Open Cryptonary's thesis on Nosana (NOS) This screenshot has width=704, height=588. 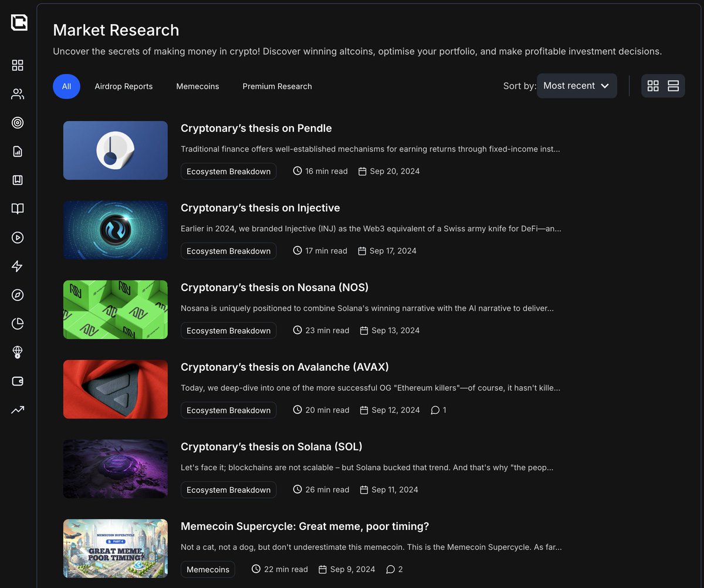click(275, 288)
